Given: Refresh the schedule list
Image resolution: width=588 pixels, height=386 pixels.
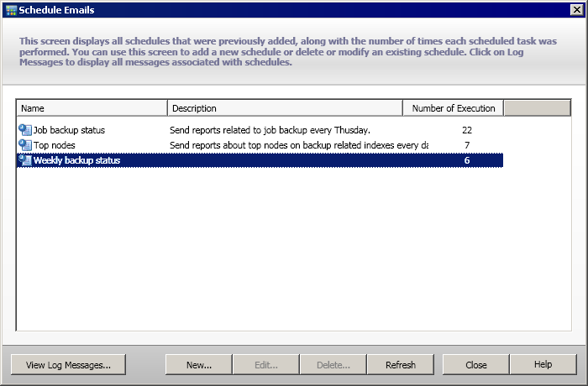Looking at the screenshot, I should tap(401, 365).
